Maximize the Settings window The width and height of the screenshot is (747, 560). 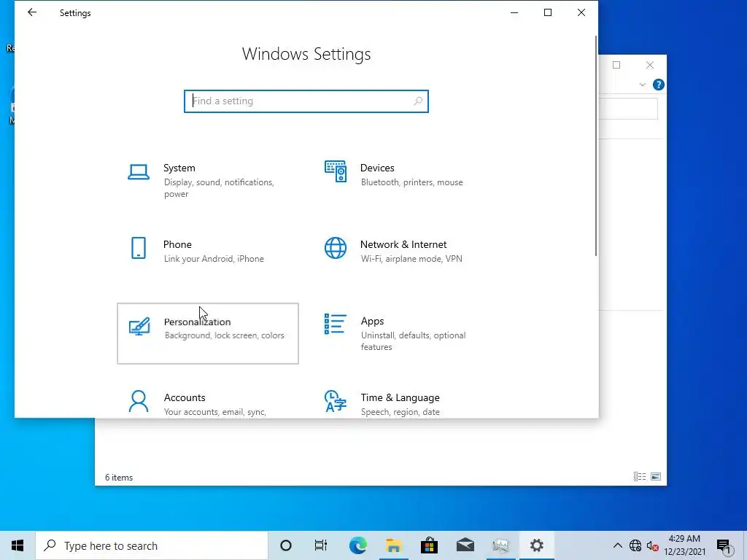pyautogui.click(x=548, y=12)
